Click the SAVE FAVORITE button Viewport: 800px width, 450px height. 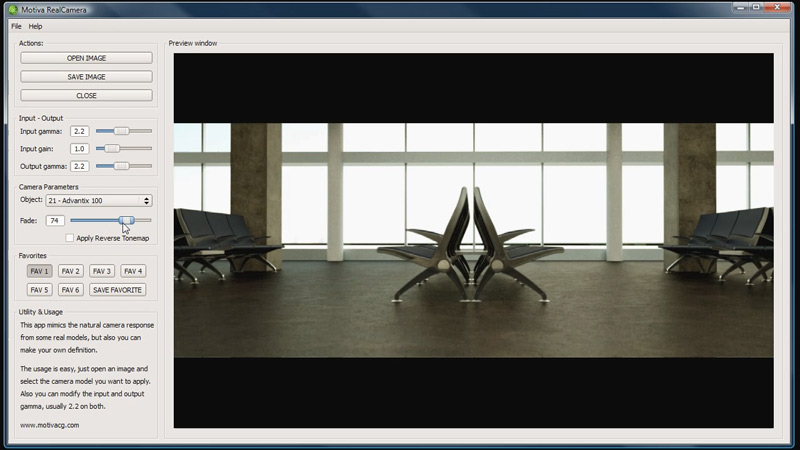tap(117, 290)
